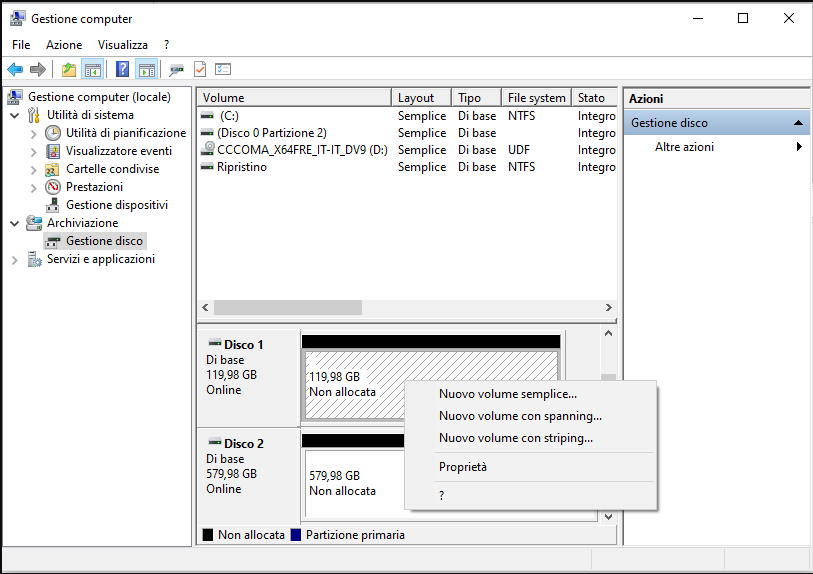Click the folder Up one level icon
813x574 pixels.
[68, 69]
